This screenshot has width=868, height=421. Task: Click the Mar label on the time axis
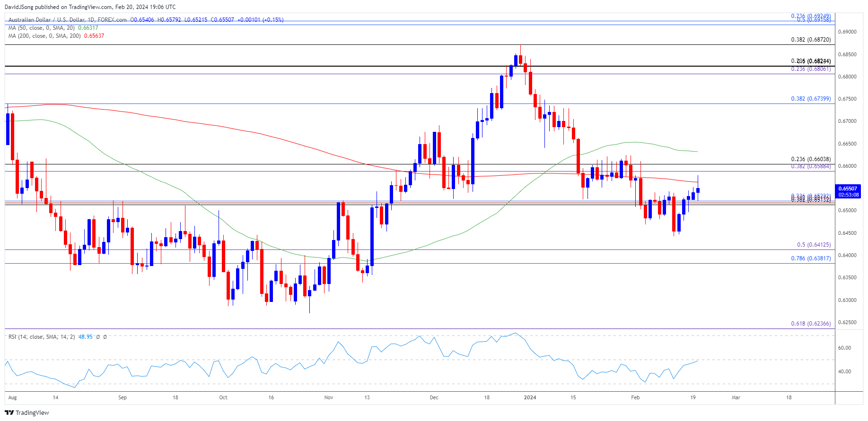[x=736, y=397]
